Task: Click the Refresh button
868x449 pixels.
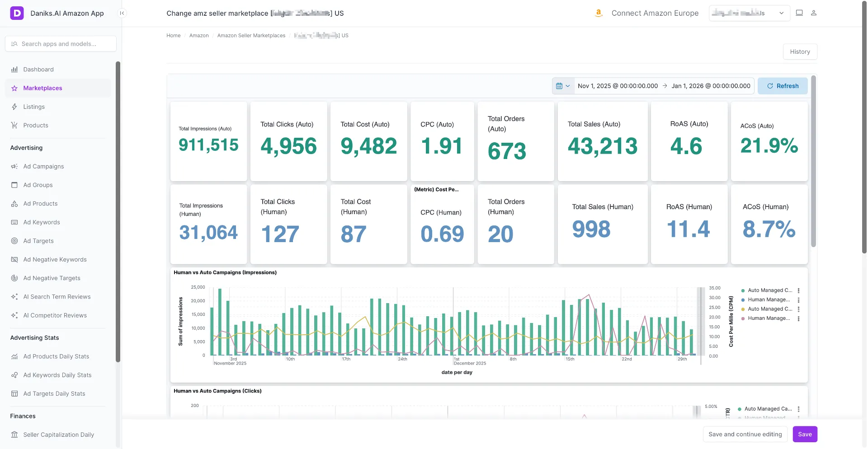Action: (783, 86)
